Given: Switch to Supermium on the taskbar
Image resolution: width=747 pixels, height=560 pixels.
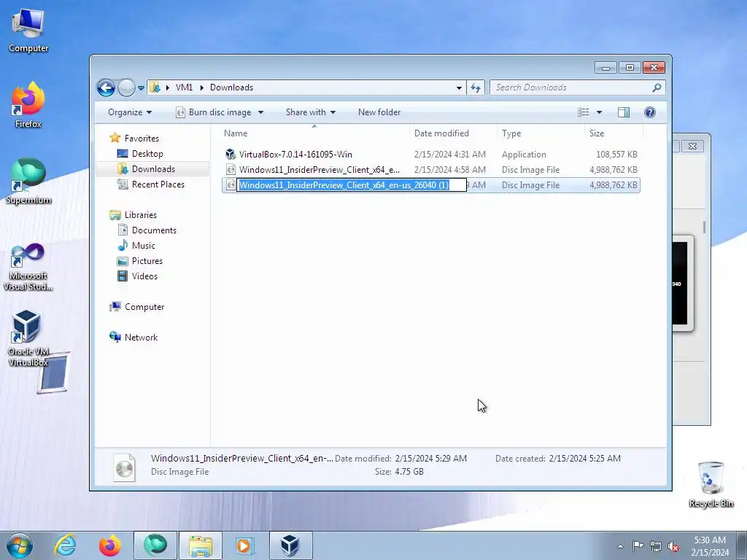Looking at the screenshot, I should (155, 545).
